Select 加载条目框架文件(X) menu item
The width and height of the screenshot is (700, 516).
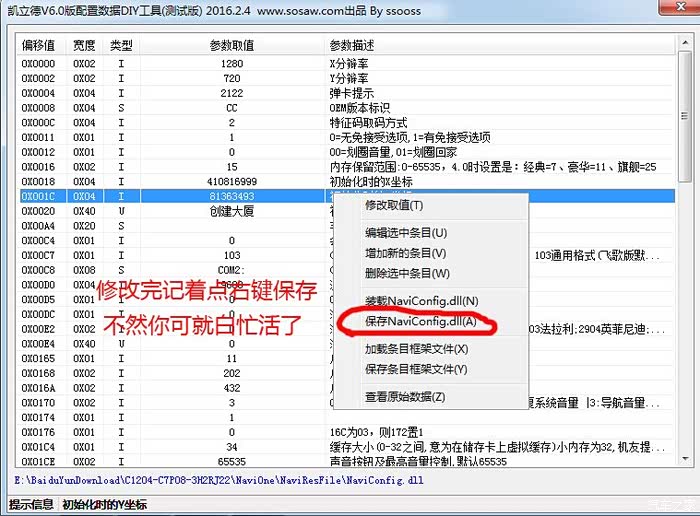tap(416, 349)
